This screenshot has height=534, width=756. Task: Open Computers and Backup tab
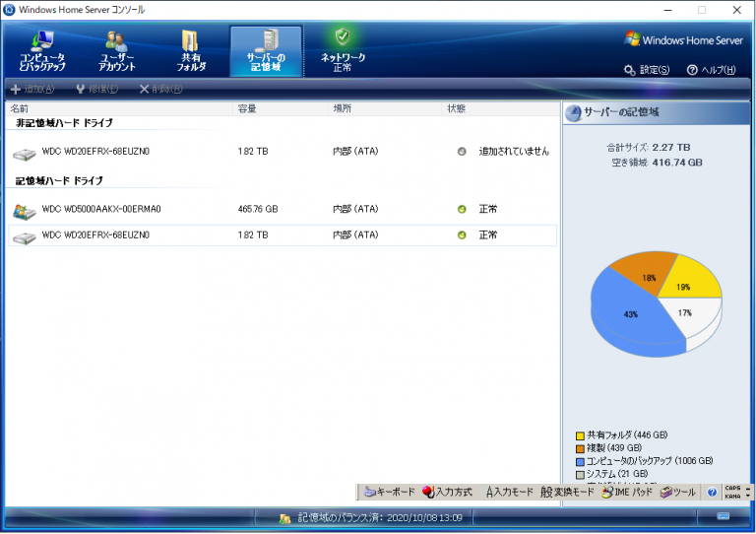pos(42,51)
